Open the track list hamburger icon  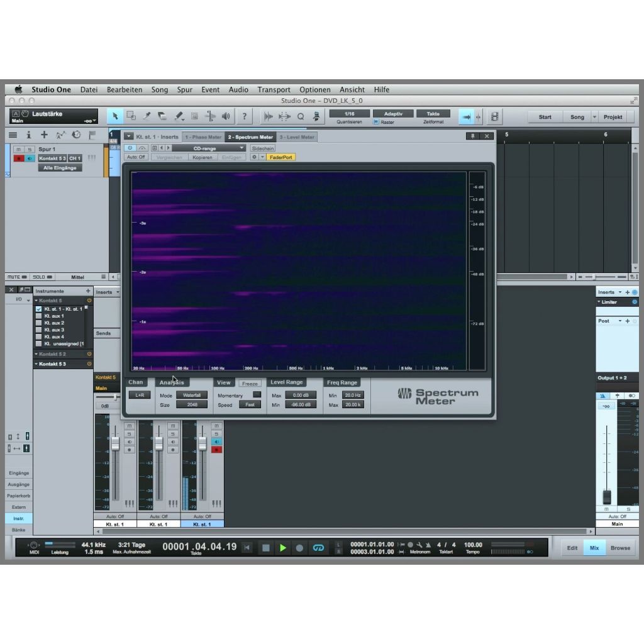coord(13,135)
